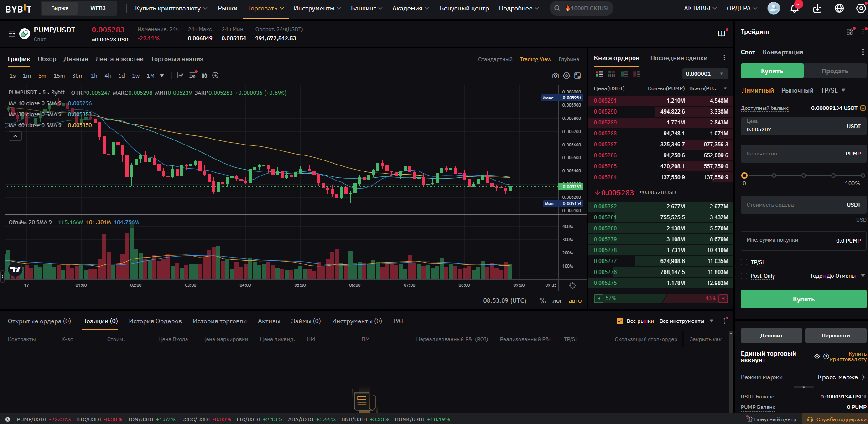Show combined buy and sell order book view
Viewport: 868px width, 424px height.
599,74
